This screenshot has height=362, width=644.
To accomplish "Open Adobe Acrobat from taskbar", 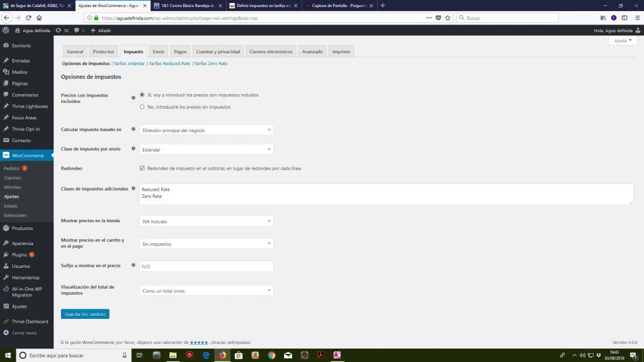I will 321,355.
